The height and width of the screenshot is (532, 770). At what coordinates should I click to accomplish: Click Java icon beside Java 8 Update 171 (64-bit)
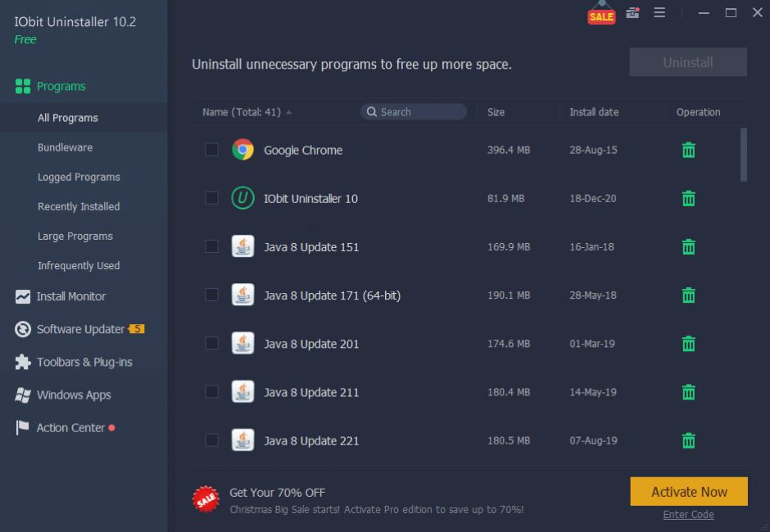[242, 295]
